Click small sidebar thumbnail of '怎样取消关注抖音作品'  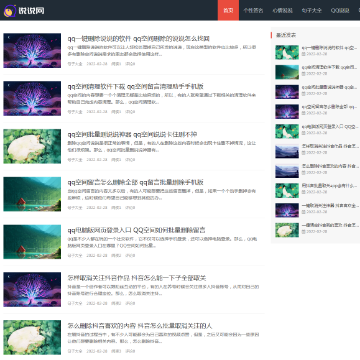(287, 151)
